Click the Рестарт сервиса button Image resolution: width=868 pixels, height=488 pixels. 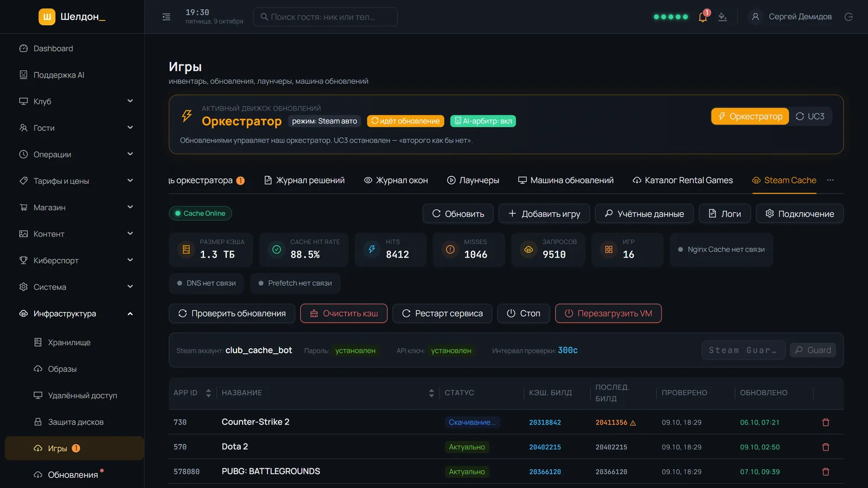442,313
